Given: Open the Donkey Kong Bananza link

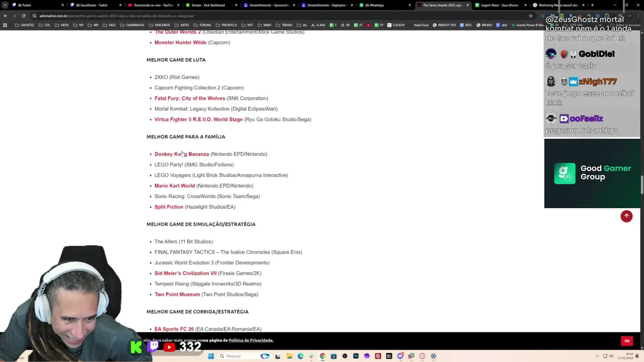Looking at the screenshot, I should [x=182, y=154].
